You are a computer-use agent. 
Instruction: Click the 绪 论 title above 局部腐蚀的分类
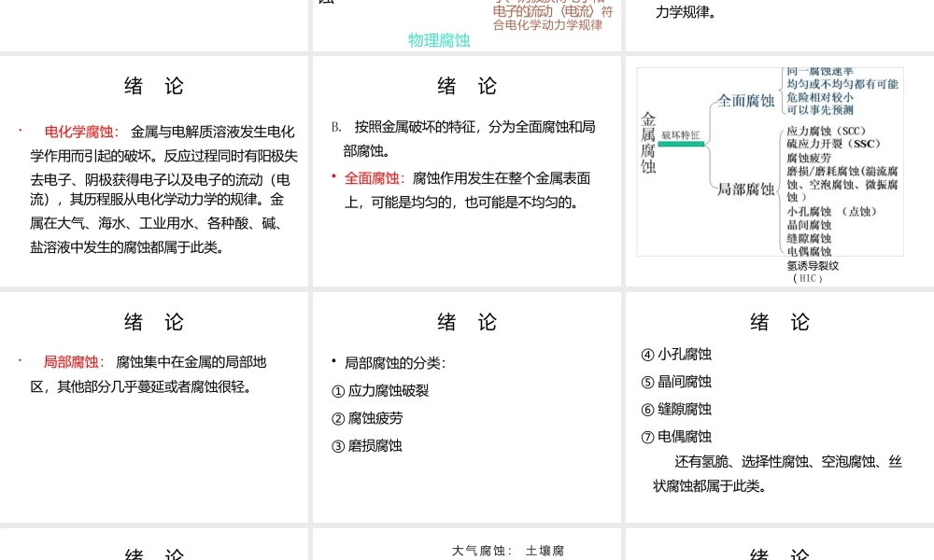466,323
